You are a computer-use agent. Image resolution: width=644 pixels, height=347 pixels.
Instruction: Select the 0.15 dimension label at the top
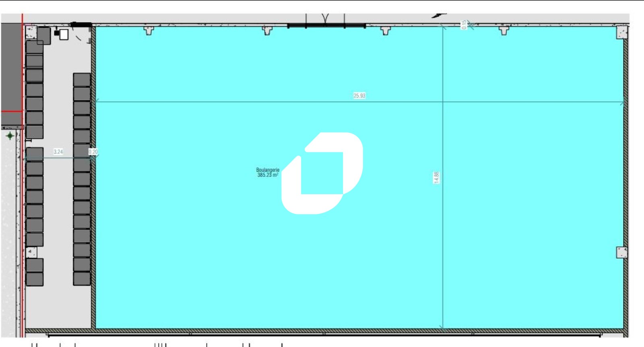tap(464, 25)
